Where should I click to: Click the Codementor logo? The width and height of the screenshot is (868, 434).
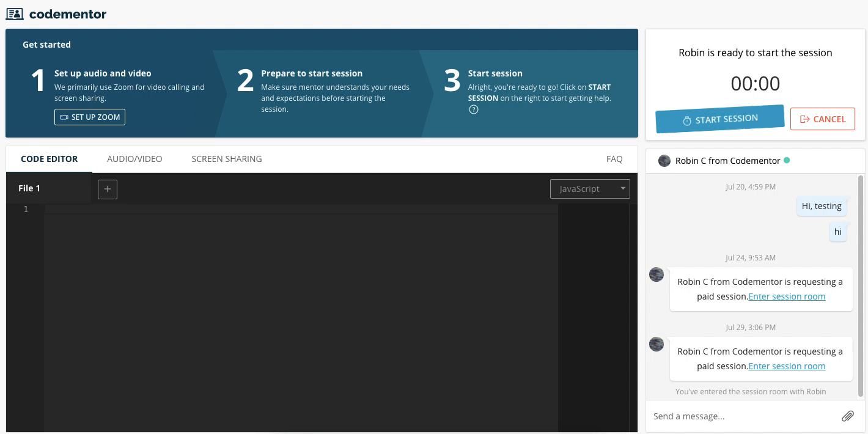pos(56,13)
